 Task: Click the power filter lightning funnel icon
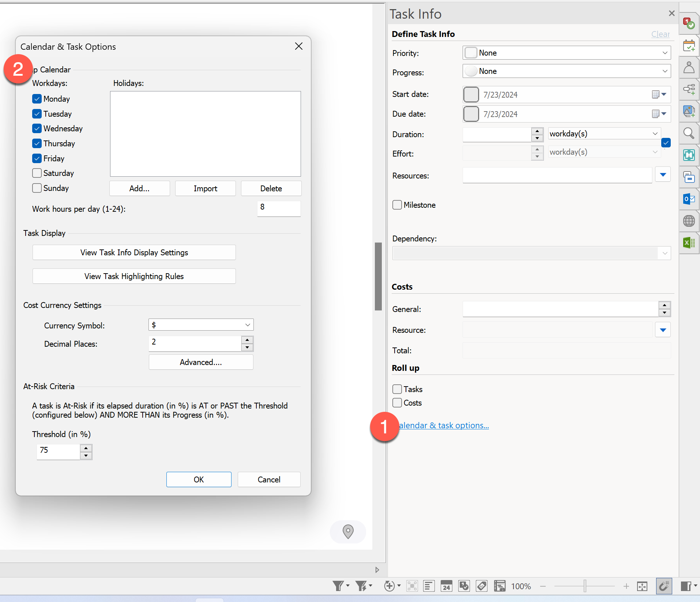coord(361,586)
